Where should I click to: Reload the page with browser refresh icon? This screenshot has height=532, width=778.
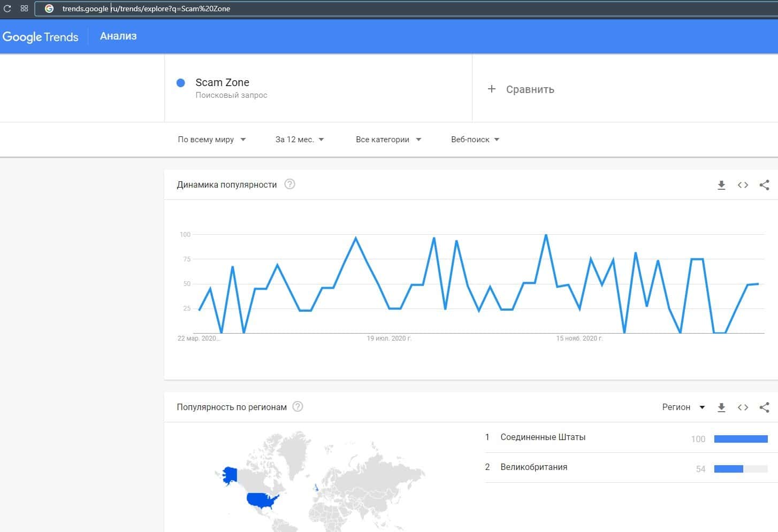pyautogui.click(x=7, y=9)
